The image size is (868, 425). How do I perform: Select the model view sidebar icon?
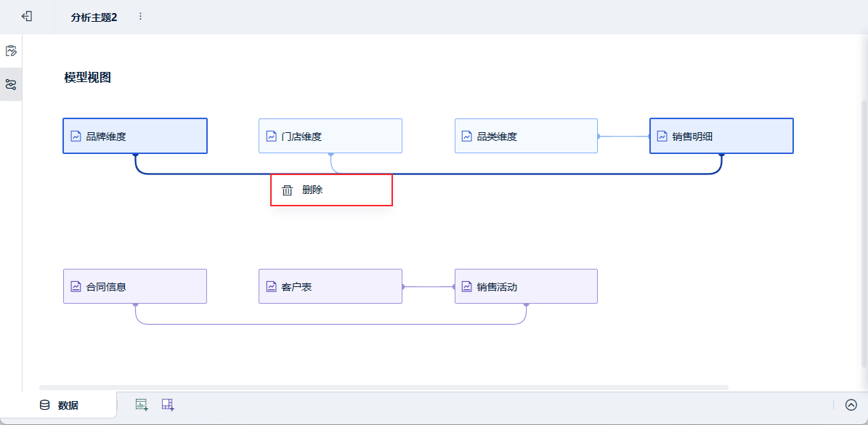click(11, 84)
